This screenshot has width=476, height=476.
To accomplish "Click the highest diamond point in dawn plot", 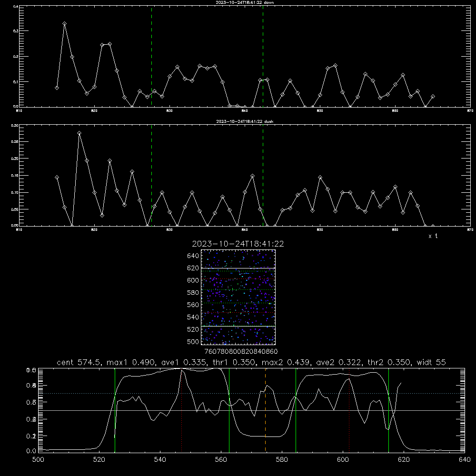I will 64,24.
